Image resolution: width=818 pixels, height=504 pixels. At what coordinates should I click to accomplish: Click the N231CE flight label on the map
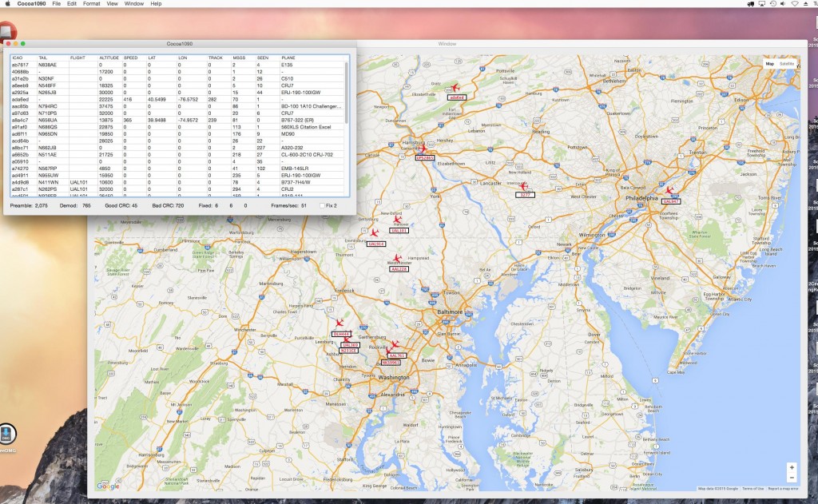coord(348,351)
